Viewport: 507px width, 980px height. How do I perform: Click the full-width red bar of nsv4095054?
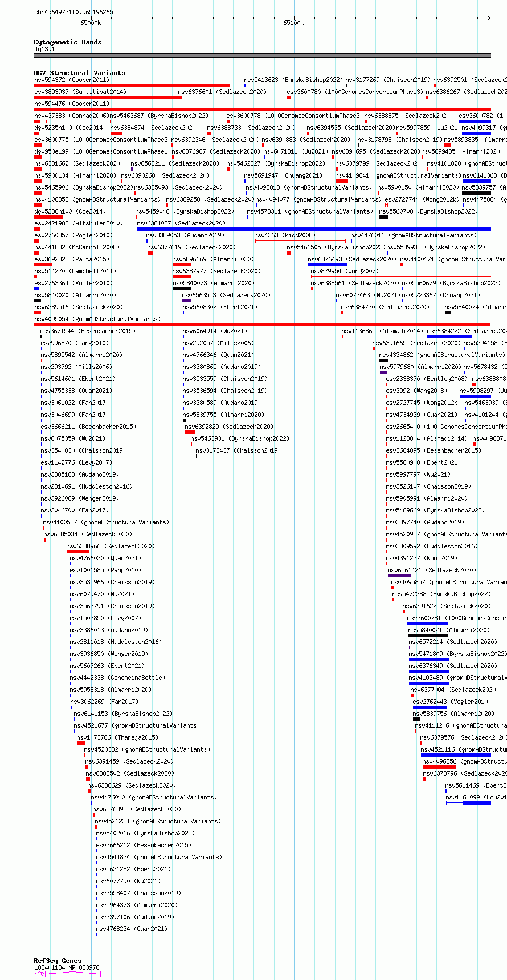tap(263, 325)
